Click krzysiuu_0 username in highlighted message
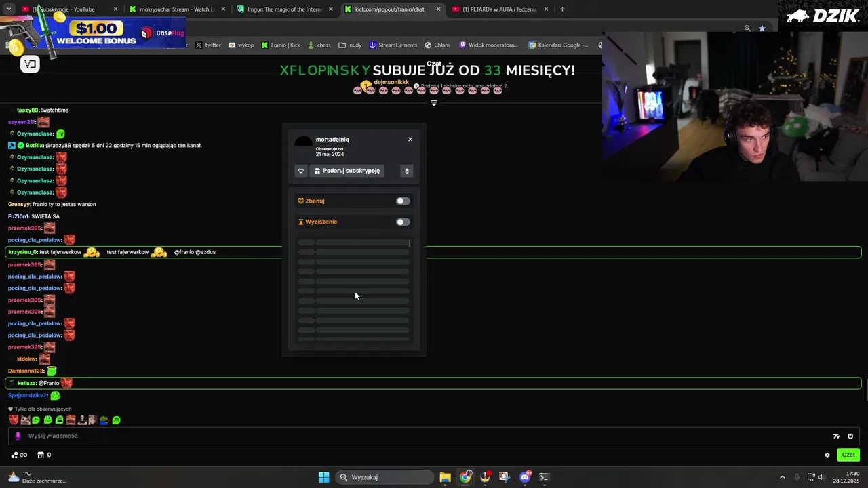This screenshot has height=488, width=868. (x=23, y=252)
